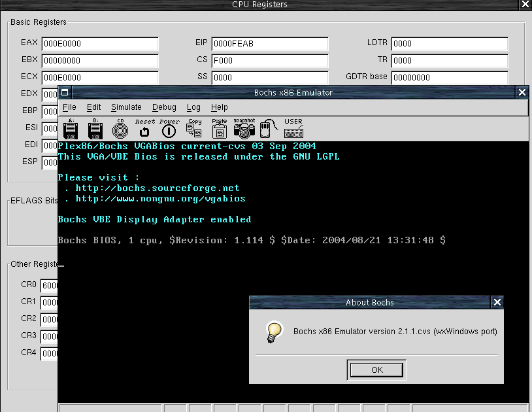Click the About Bochs title bar
This screenshot has height=412, width=532.
[x=370, y=302]
